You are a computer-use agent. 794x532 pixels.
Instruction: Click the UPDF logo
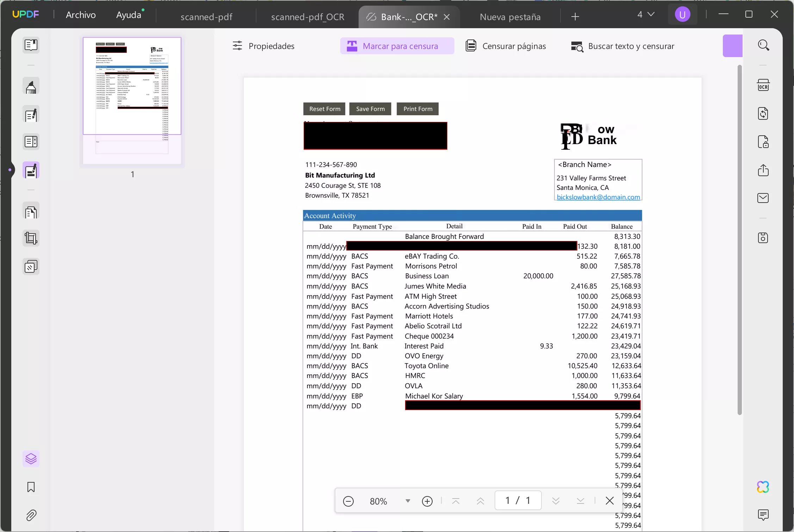pyautogui.click(x=26, y=14)
